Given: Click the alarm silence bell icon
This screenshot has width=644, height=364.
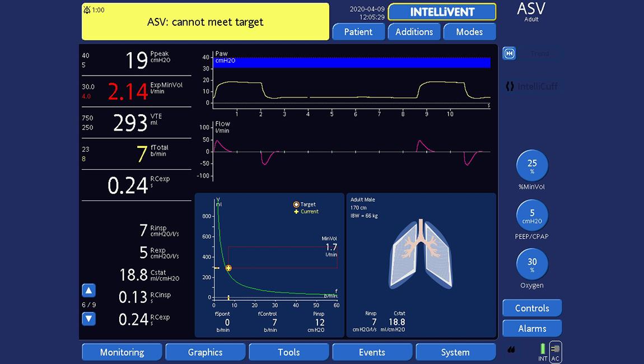Looking at the screenshot, I should pyautogui.click(x=87, y=10).
